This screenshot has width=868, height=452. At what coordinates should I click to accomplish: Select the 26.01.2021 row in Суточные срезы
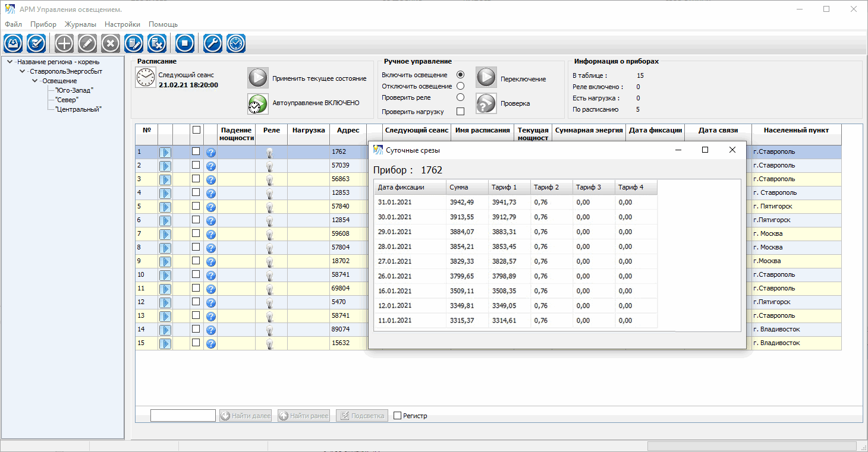pos(515,276)
